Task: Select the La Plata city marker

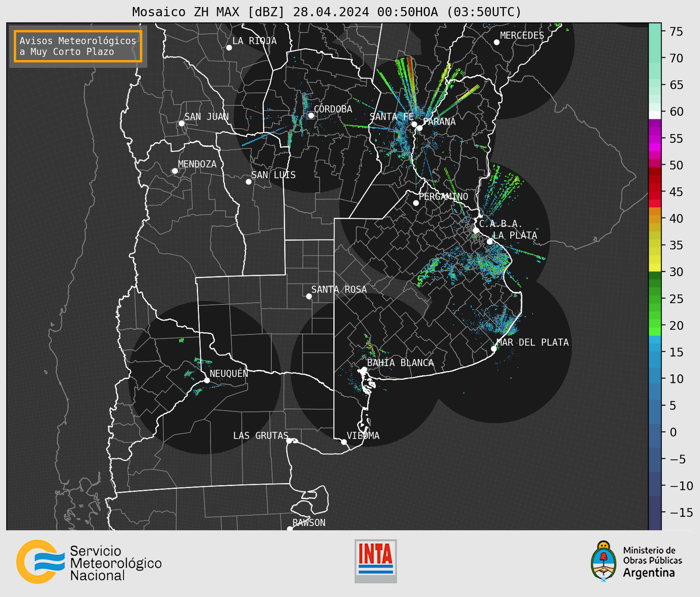Action: coord(490,242)
